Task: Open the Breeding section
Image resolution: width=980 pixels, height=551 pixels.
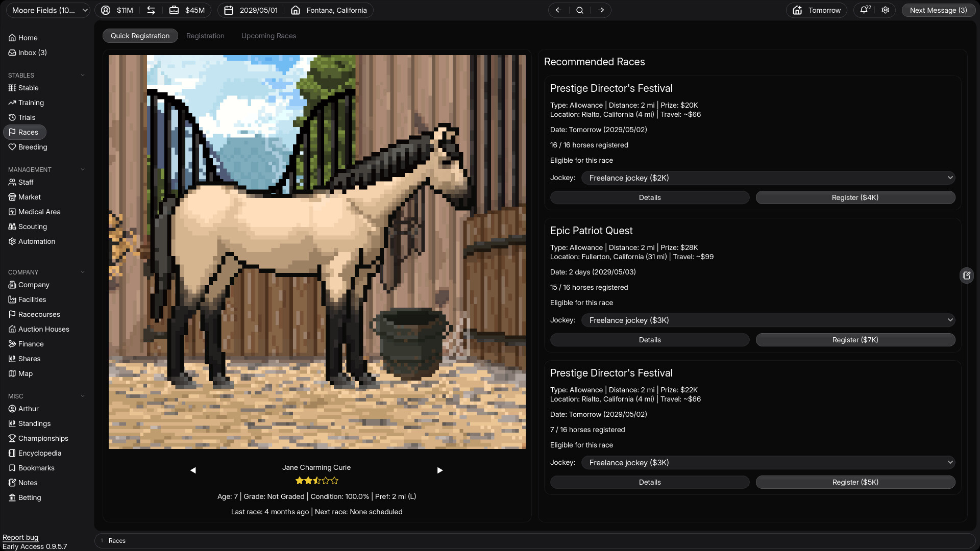Action: click(x=28, y=147)
